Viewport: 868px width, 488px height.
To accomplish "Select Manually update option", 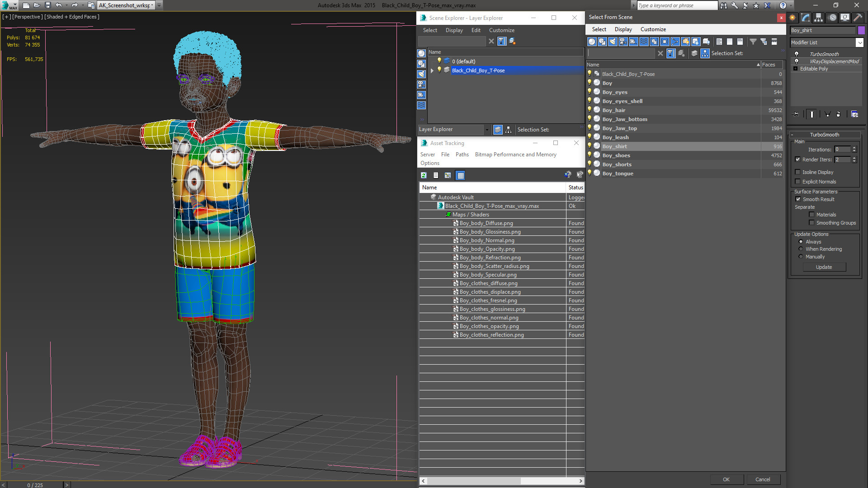I will coord(801,257).
